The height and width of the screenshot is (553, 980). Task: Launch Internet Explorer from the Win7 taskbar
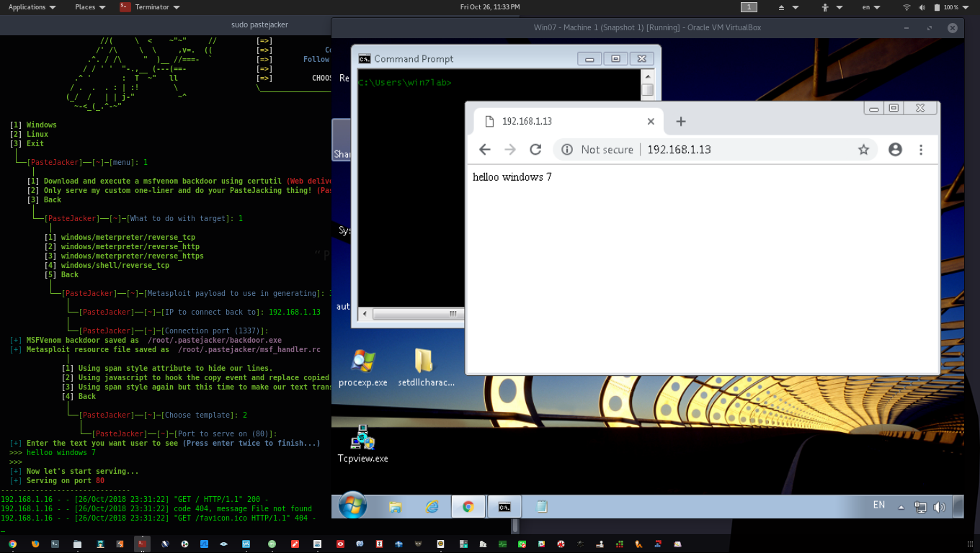(432, 506)
